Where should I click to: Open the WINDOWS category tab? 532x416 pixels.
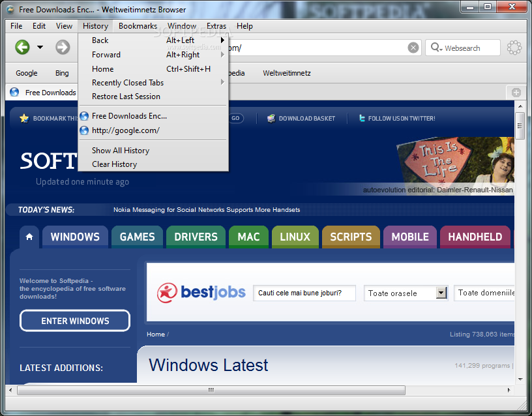[76, 237]
